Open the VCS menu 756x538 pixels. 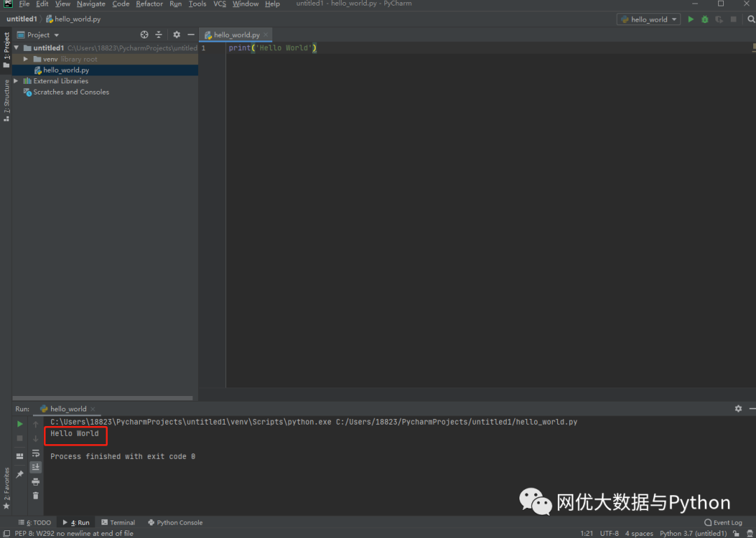[220, 4]
